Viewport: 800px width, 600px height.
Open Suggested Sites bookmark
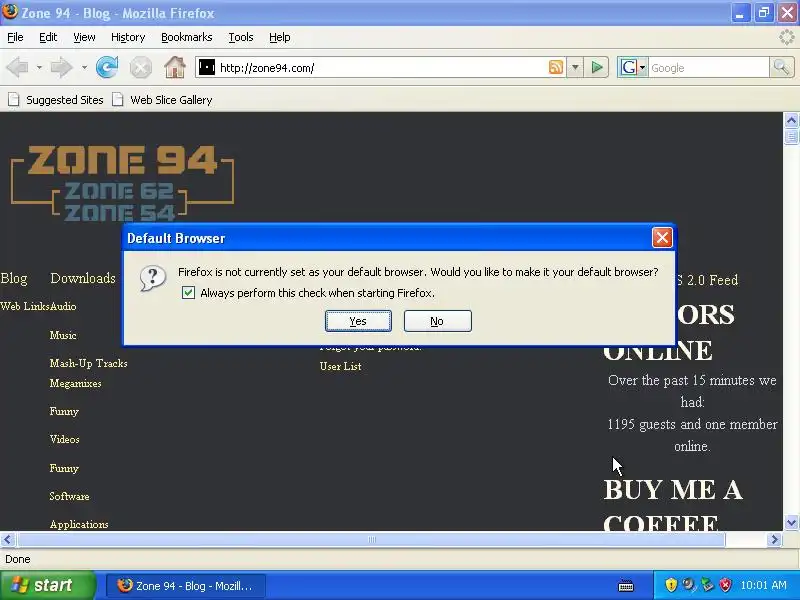coord(56,99)
